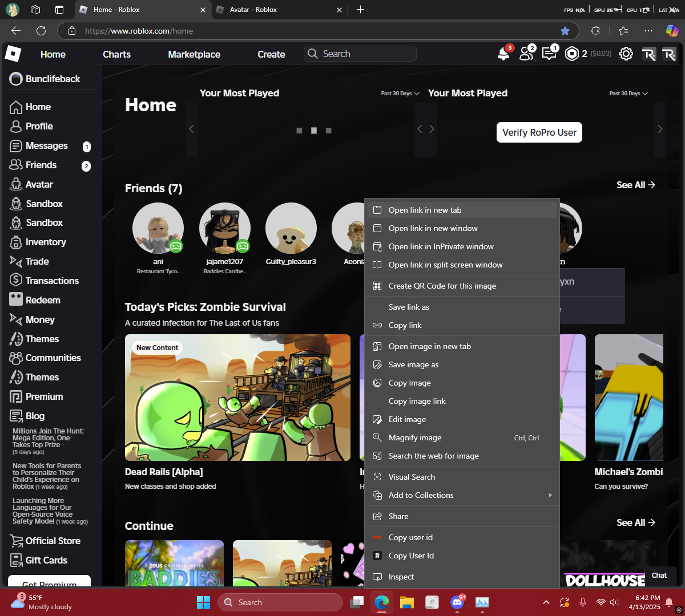This screenshot has width=685, height=616.
Task: Open the messages chat icon in header
Action: (x=549, y=54)
